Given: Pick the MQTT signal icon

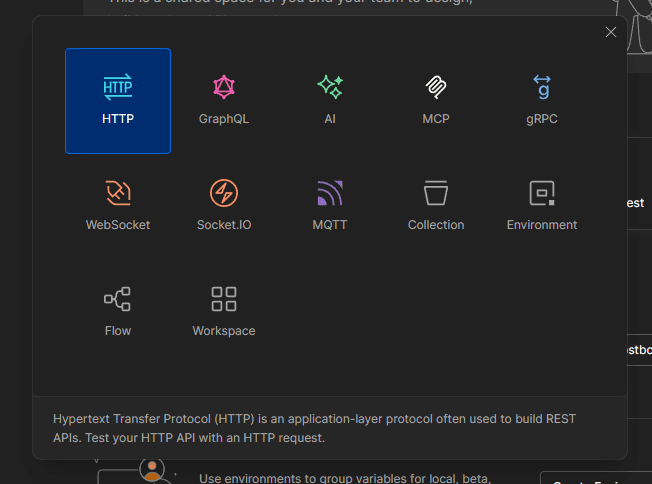Looking at the screenshot, I should click(x=330, y=193).
